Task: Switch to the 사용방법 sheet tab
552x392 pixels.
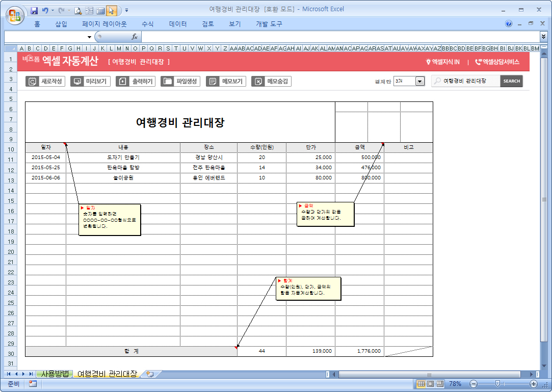Action: click(x=55, y=374)
